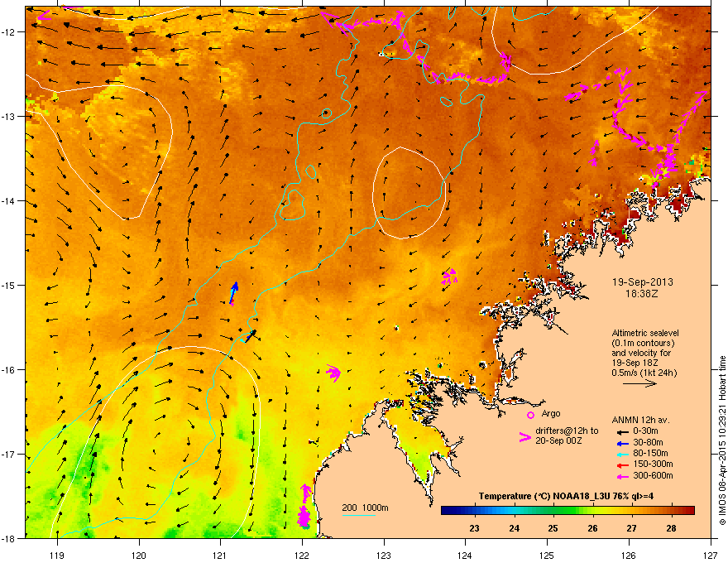This screenshot has width=728, height=563.
Task: Click the drifters@12h to 20-Sep 00Z label
Action: coord(567,435)
